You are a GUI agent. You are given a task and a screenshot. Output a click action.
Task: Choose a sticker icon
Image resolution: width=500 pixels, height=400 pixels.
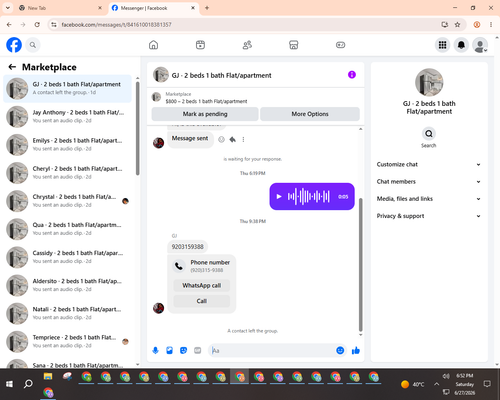[183, 350]
